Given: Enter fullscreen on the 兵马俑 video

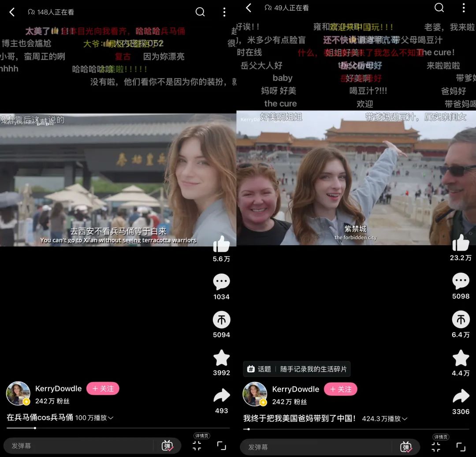Looking at the screenshot, I should pos(222,446).
